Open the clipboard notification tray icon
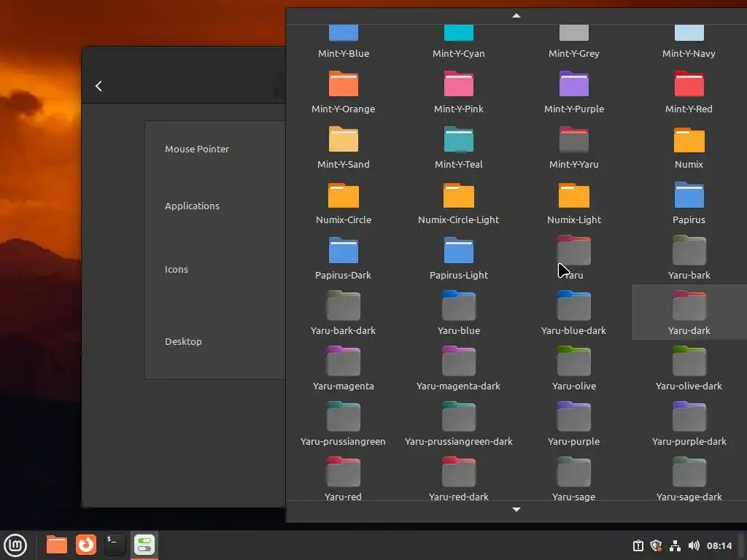The height and width of the screenshot is (560, 747). pos(638,545)
